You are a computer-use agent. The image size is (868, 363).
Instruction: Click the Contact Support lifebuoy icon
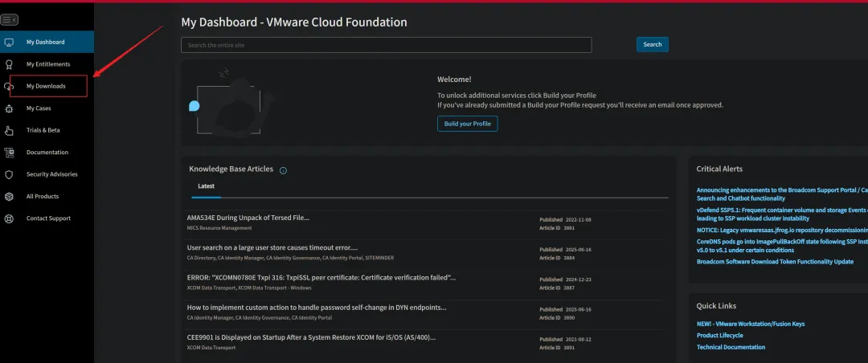pyautogui.click(x=10, y=218)
